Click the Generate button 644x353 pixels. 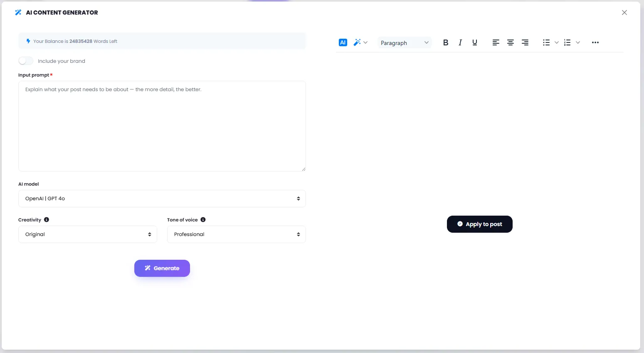pos(162,268)
